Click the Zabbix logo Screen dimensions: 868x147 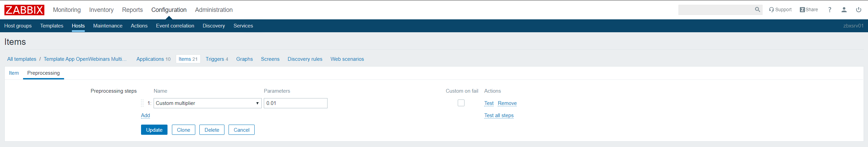(x=24, y=10)
